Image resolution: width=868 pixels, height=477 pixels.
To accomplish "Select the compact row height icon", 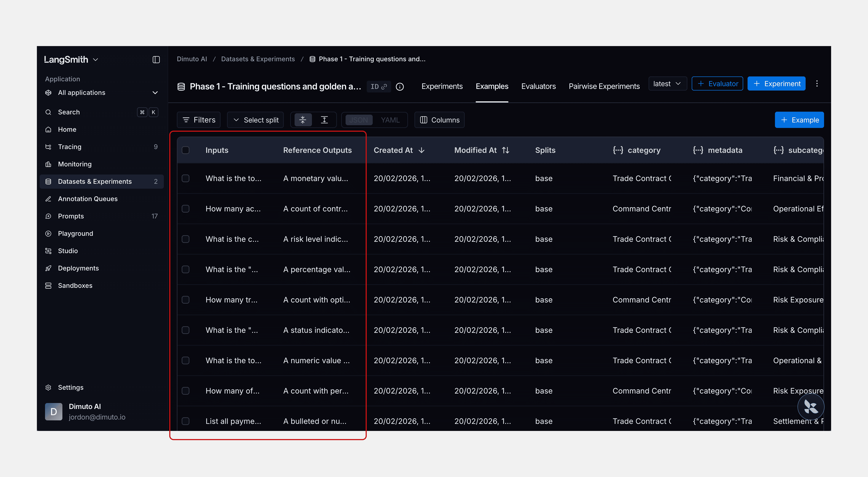I will (x=303, y=120).
